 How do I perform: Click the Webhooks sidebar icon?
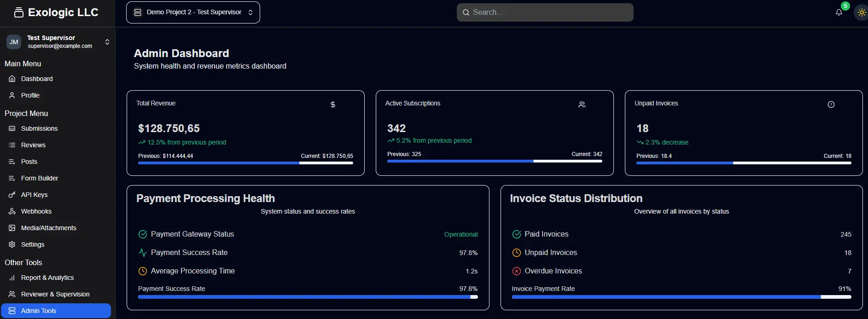pyautogui.click(x=12, y=211)
